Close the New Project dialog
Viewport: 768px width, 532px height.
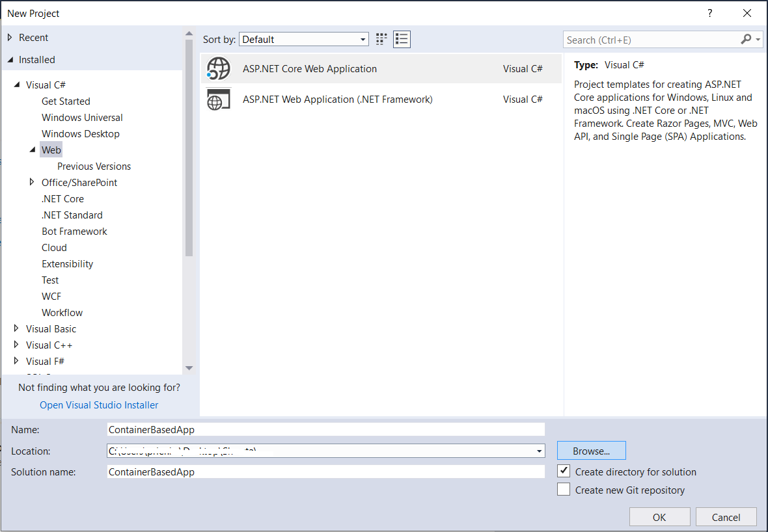[x=747, y=13]
